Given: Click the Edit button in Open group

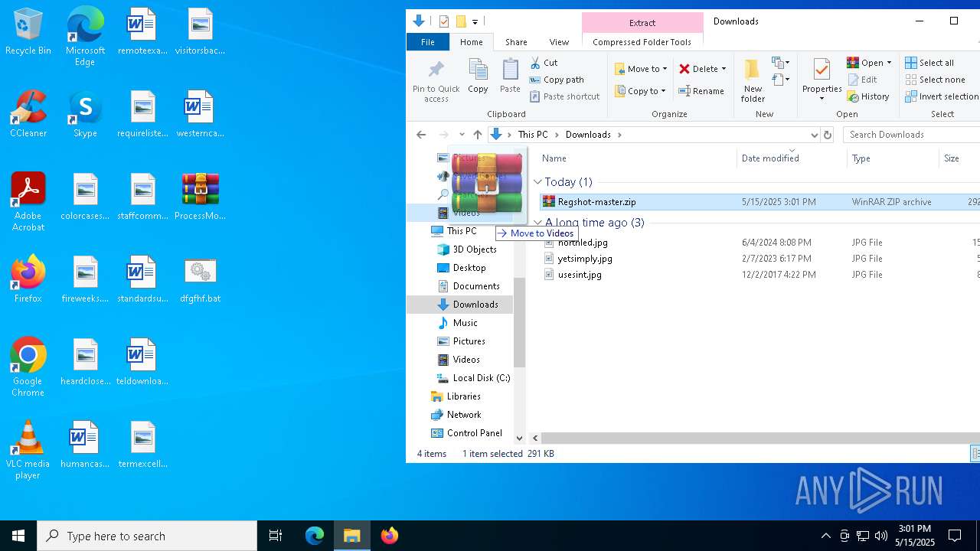Looking at the screenshot, I should tap(862, 80).
